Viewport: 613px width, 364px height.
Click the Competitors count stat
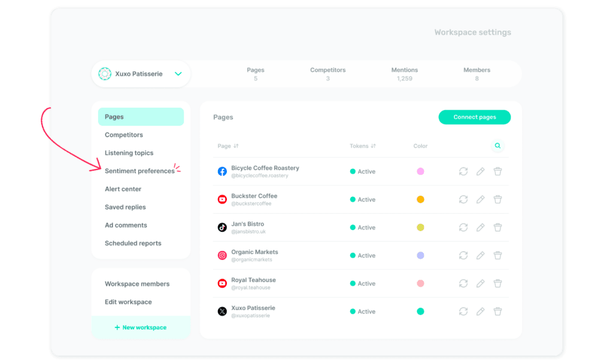click(328, 74)
